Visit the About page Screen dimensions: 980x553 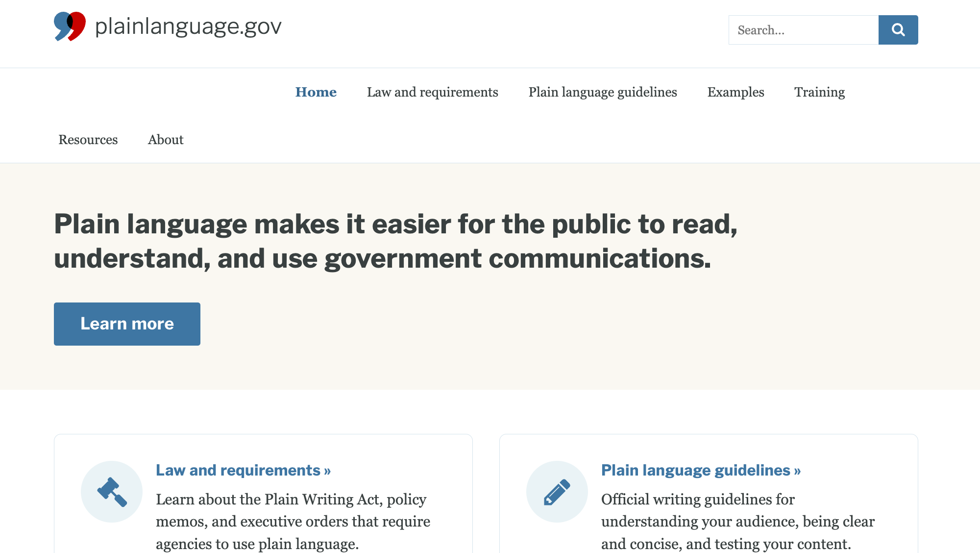tap(166, 140)
